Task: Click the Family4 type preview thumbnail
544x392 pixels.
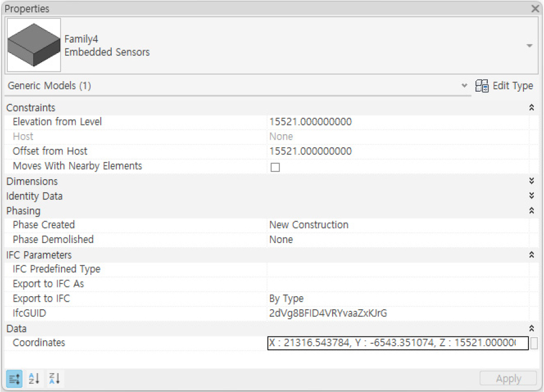Action: click(x=34, y=45)
